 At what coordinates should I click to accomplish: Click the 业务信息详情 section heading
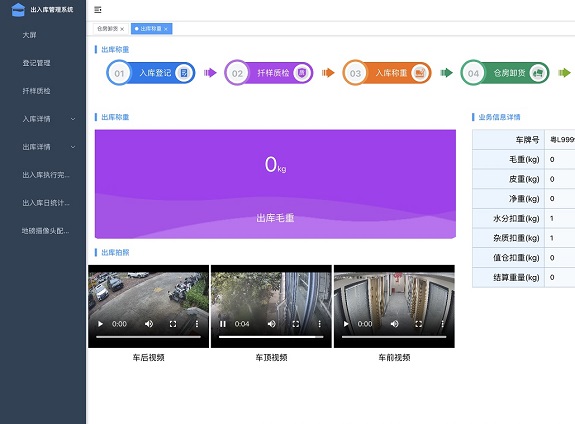[x=499, y=117]
